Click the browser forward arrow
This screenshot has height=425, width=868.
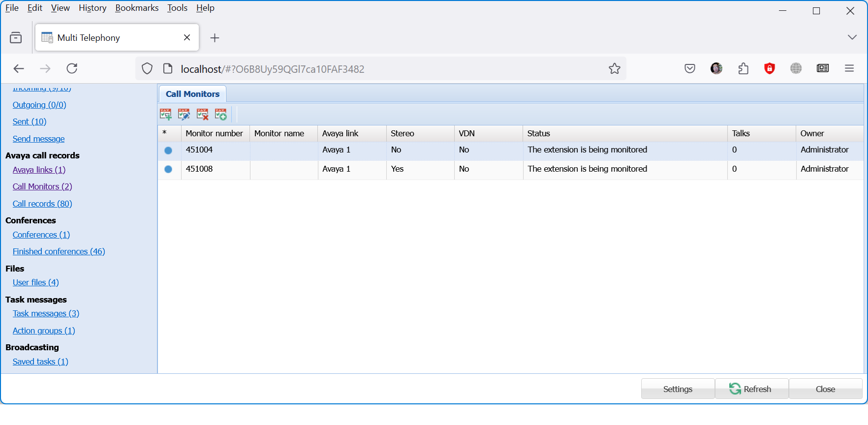(45, 68)
